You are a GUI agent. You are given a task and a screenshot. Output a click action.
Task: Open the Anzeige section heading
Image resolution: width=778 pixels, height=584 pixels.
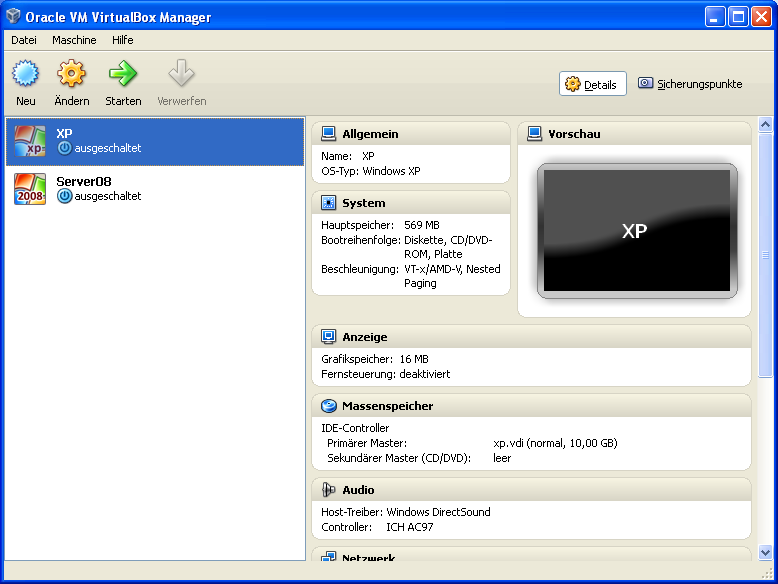point(365,337)
